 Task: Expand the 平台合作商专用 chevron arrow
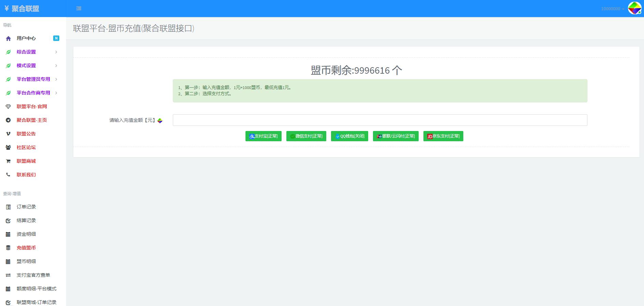tap(56, 93)
